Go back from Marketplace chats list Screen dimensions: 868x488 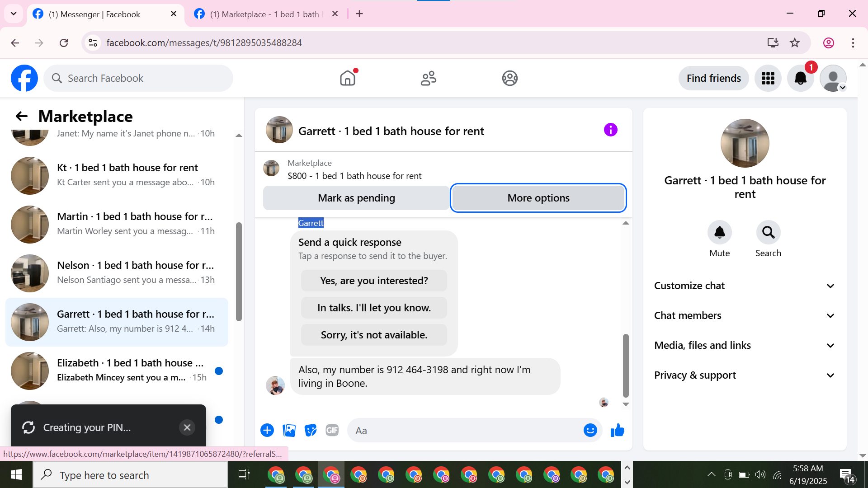click(x=21, y=116)
